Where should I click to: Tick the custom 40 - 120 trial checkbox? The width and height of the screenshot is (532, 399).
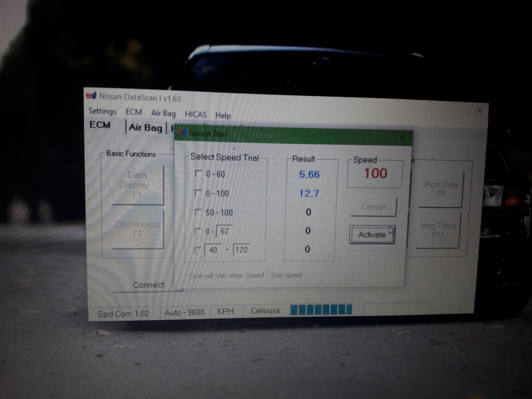(197, 250)
